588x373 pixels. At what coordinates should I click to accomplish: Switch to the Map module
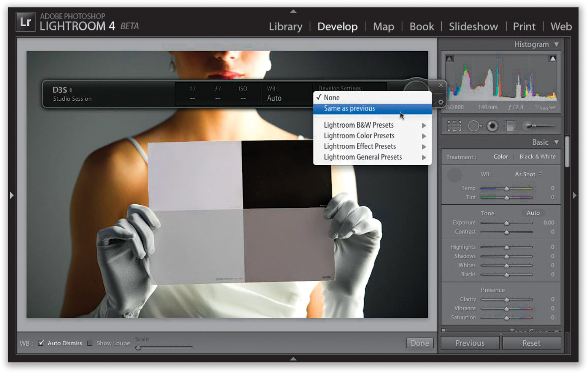[383, 27]
